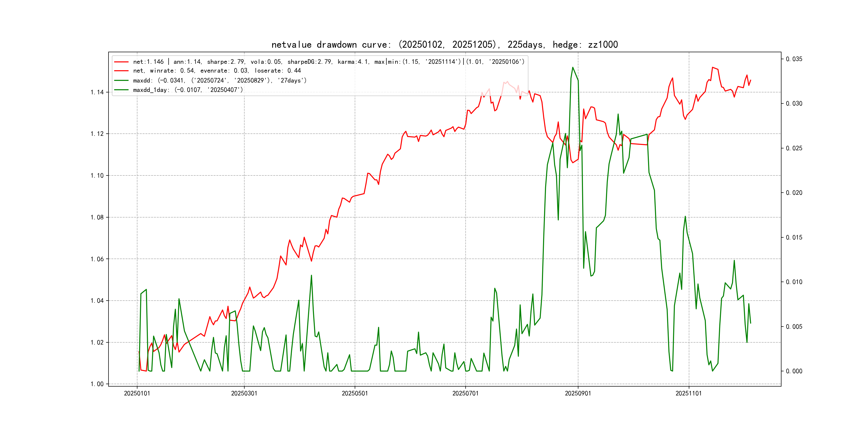
Task: Click the green swatch beside maxdd_1day legend entry
Action: [121, 90]
